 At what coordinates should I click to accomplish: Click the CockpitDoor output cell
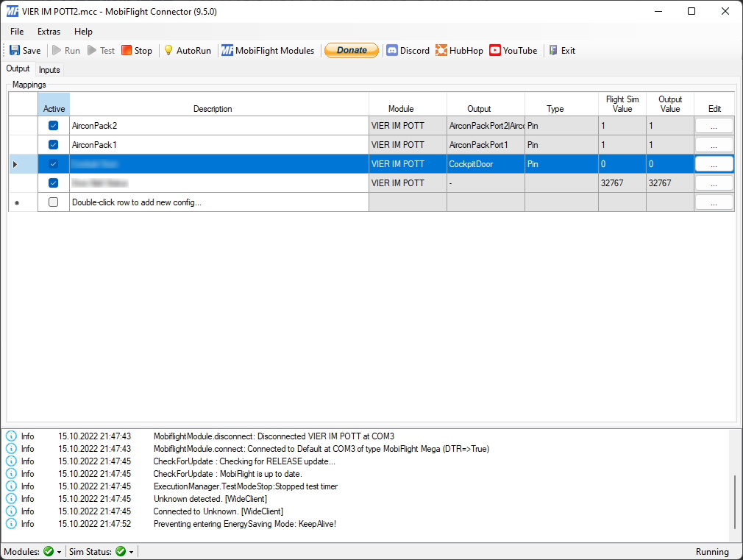pos(486,164)
